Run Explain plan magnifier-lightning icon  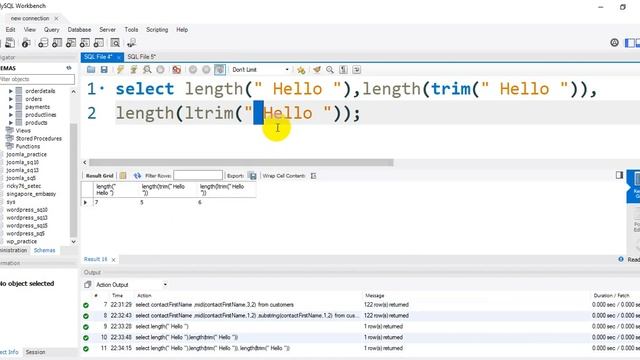click(x=147, y=70)
